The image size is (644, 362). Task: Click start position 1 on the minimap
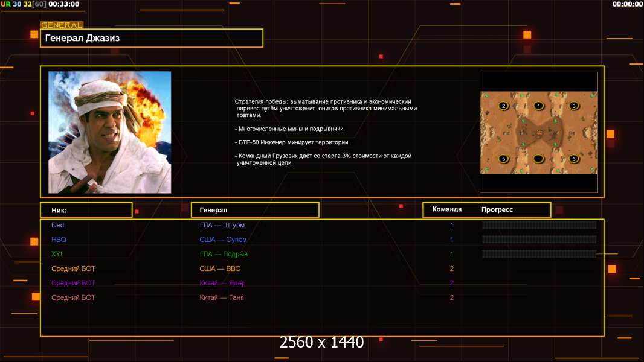click(539, 106)
